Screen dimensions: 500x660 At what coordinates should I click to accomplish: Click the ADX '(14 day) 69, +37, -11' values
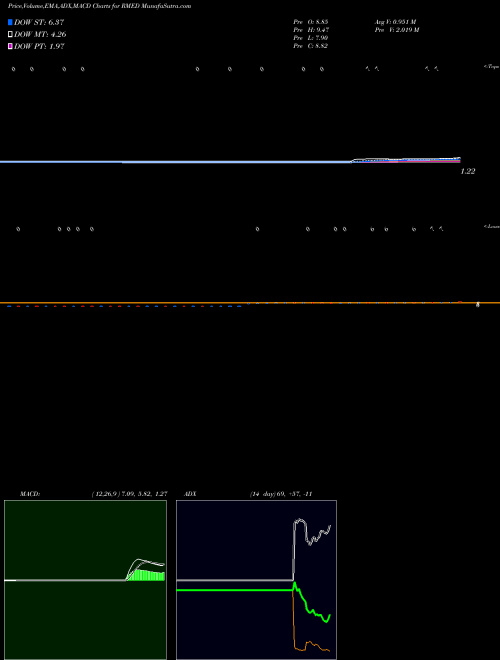click(281, 494)
